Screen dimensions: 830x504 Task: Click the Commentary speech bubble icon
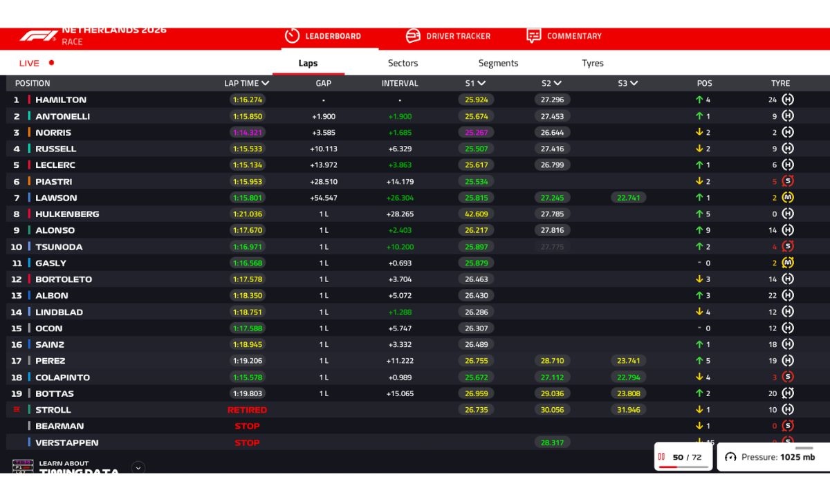click(533, 36)
